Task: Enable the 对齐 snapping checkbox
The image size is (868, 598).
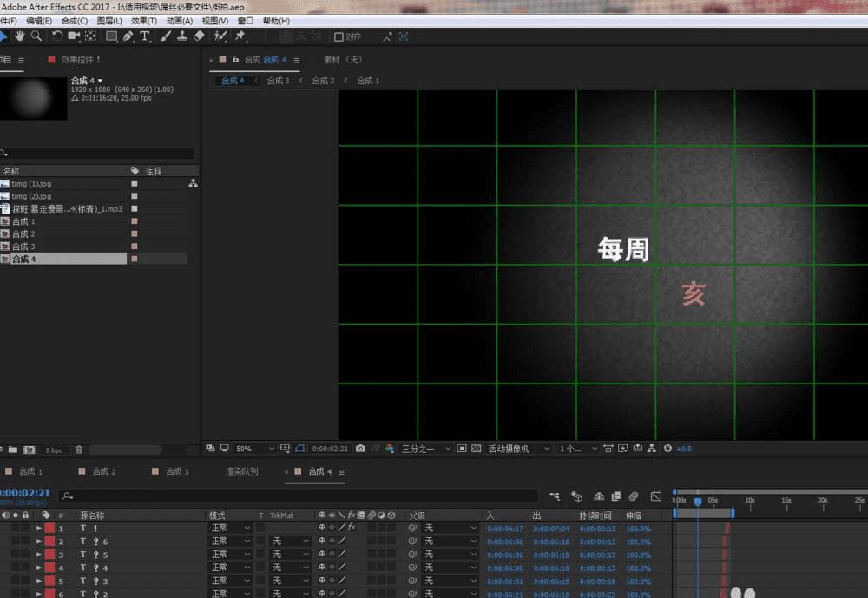Action: click(339, 36)
